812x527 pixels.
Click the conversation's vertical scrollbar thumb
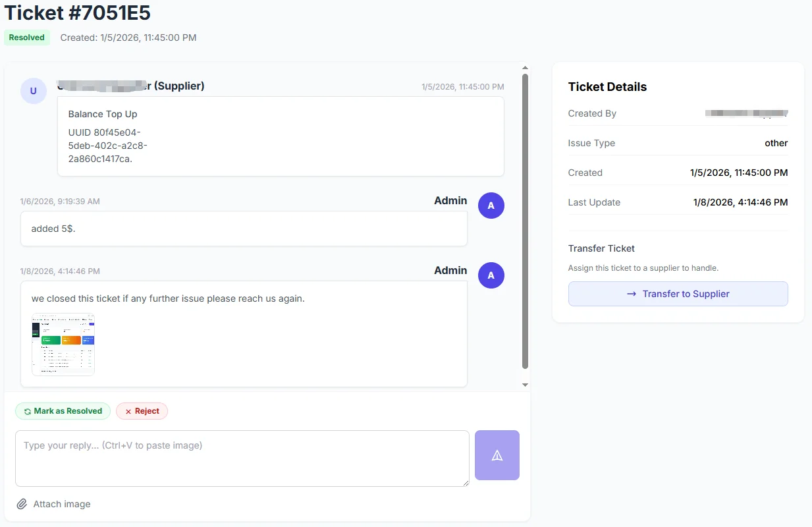(525, 221)
